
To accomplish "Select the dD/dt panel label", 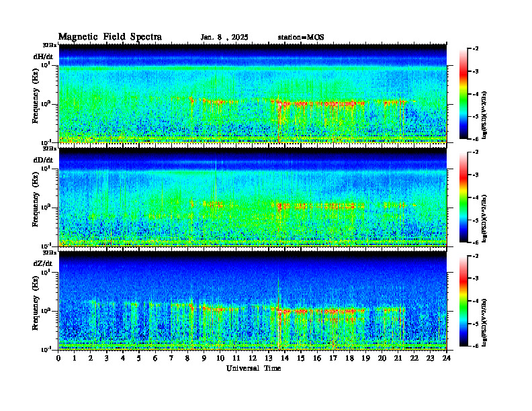I will pos(43,160).
